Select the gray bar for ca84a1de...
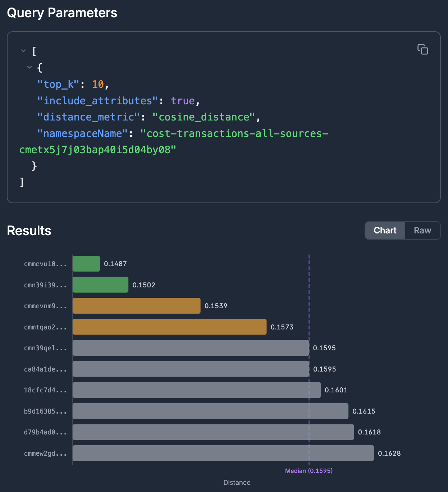The width and height of the screenshot is (448, 492). 191,369
